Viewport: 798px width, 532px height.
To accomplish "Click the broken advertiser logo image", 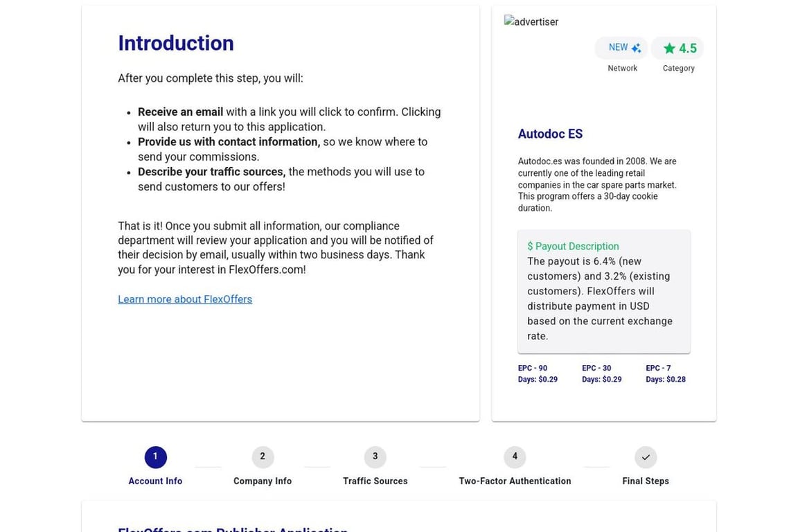I will (531, 21).
